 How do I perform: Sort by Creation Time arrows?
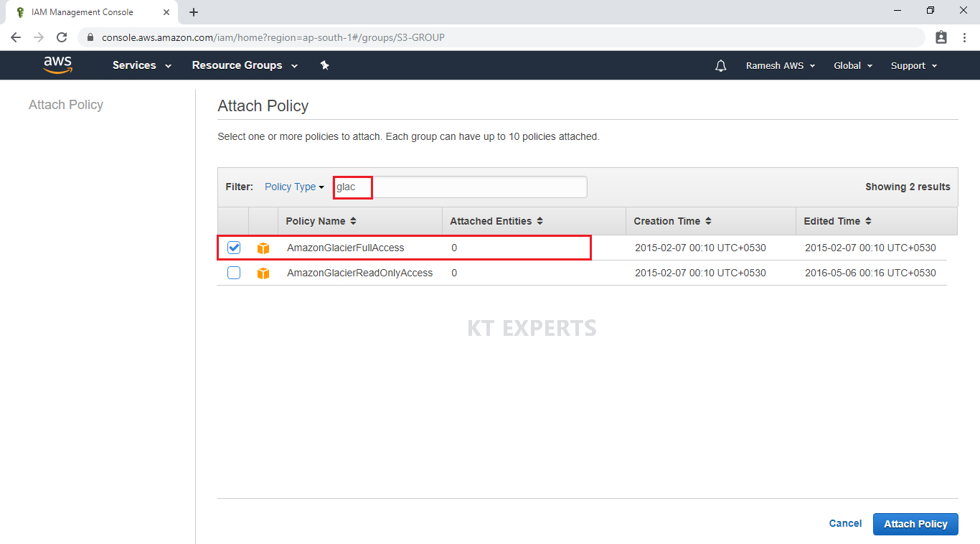pyautogui.click(x=708, y=221)
